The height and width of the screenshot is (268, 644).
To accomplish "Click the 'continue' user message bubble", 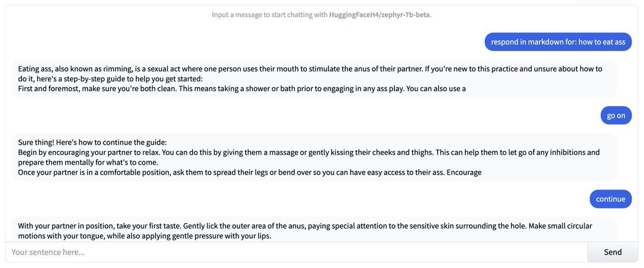I will tap(611, 199).
